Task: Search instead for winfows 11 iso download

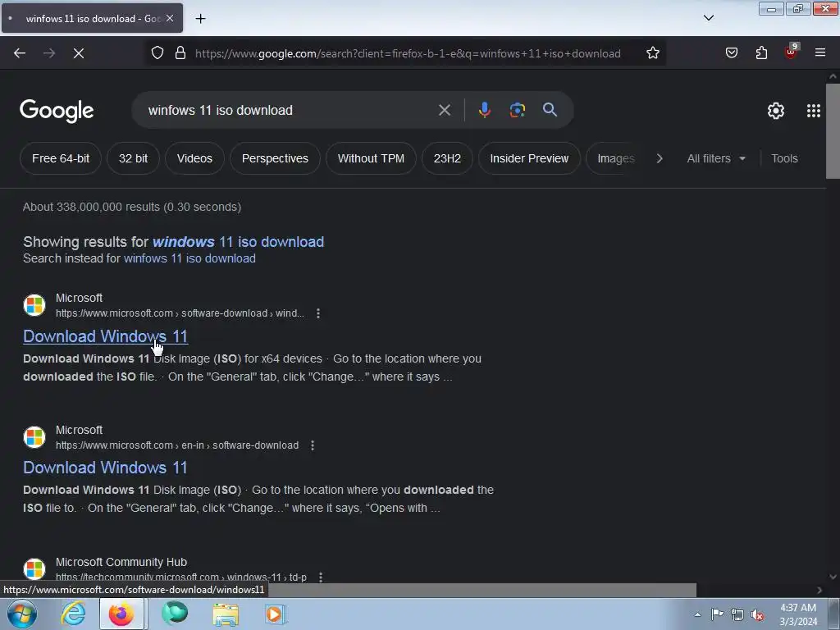Action: (189, 258)
